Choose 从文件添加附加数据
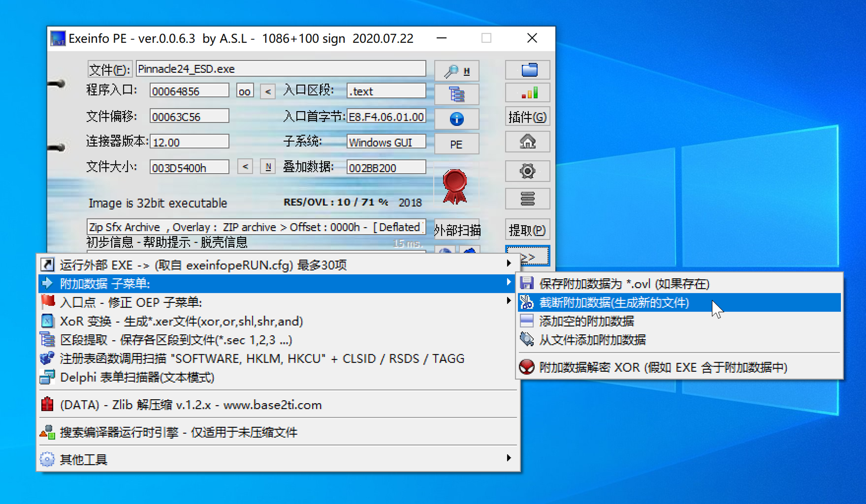Viewport: 866px width, 504px height. click(679, 340)
